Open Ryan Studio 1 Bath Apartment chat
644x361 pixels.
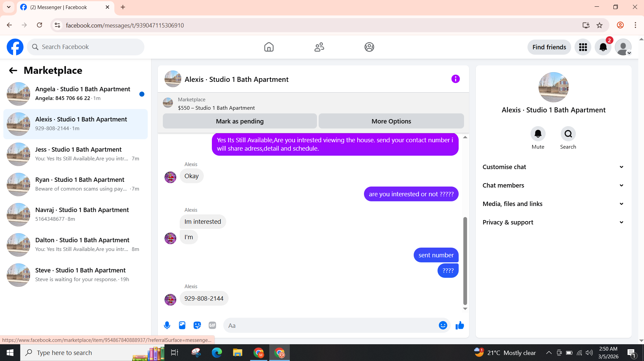tap(76, 185)
